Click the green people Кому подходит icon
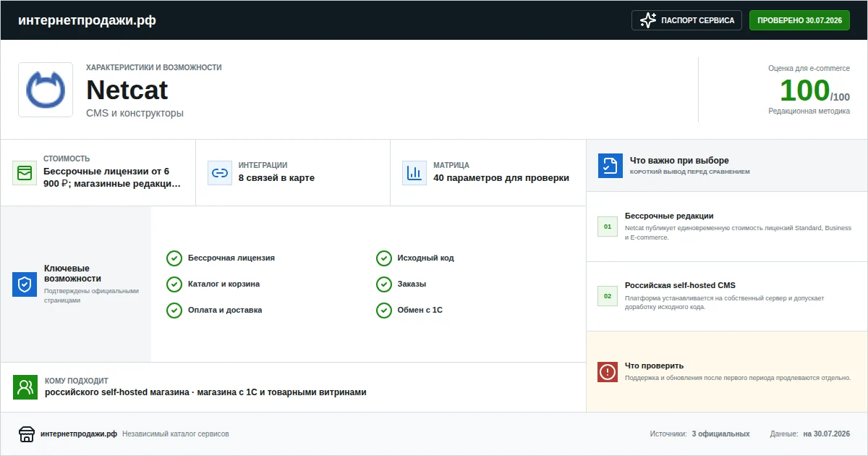Viewport: 868px width, 456px height. click(x=25, y=387)
